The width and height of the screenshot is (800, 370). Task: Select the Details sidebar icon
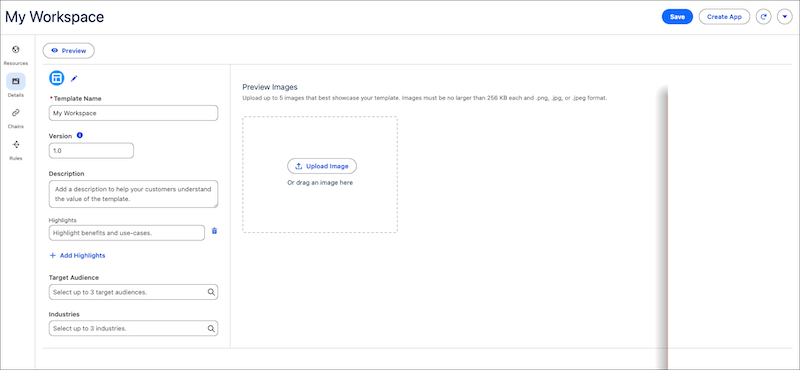pos(16,81)
